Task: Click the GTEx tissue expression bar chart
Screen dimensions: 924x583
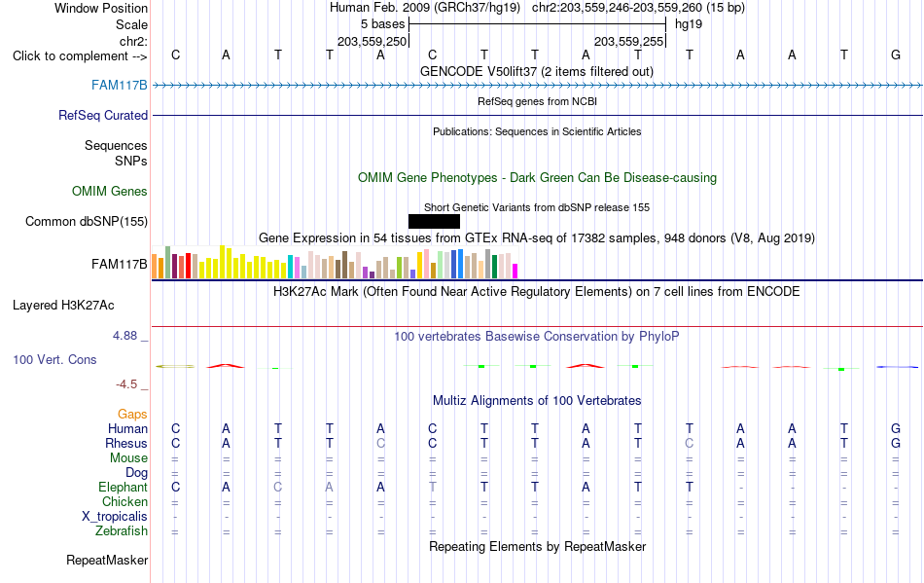Action: click(335, 263)
